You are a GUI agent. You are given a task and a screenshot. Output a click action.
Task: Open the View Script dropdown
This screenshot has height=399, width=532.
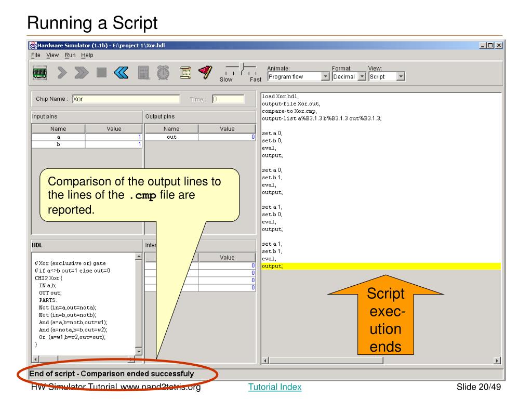(x=387, y=77)
